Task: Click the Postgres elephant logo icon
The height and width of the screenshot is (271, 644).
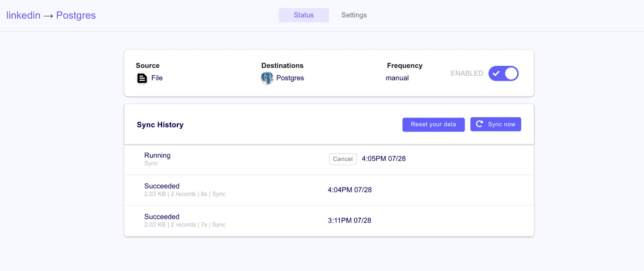Action: click(267, 78)
